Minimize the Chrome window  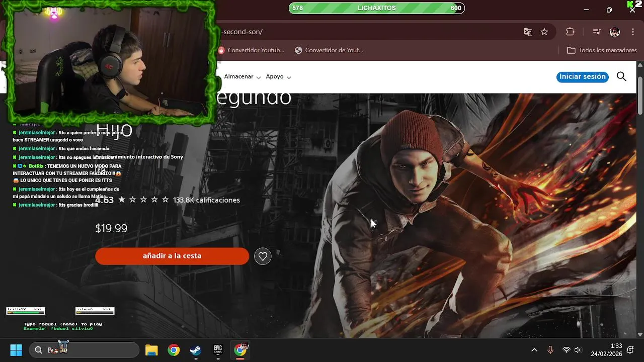coord(586,10)
